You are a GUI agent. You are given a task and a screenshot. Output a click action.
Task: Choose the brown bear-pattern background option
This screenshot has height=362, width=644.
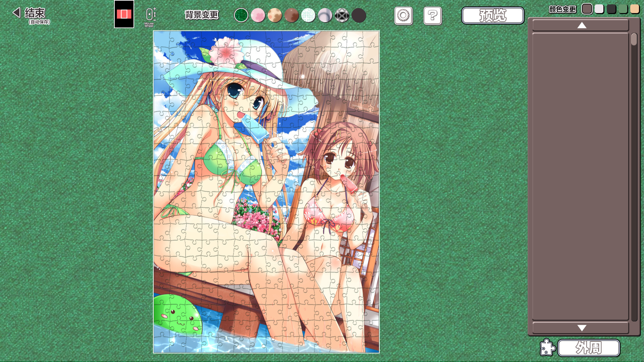pos(291,15)
